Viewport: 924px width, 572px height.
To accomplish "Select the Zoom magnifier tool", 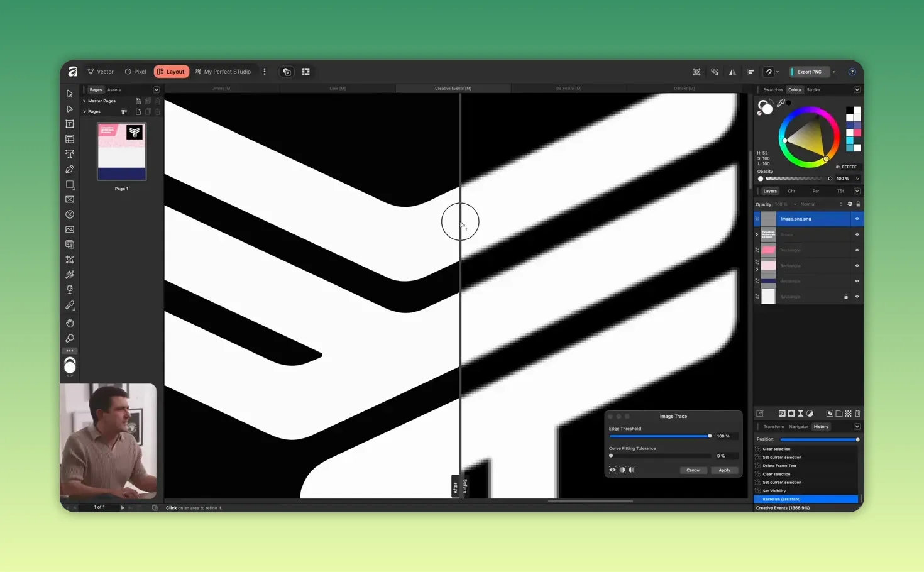I will tap(70, 338).
